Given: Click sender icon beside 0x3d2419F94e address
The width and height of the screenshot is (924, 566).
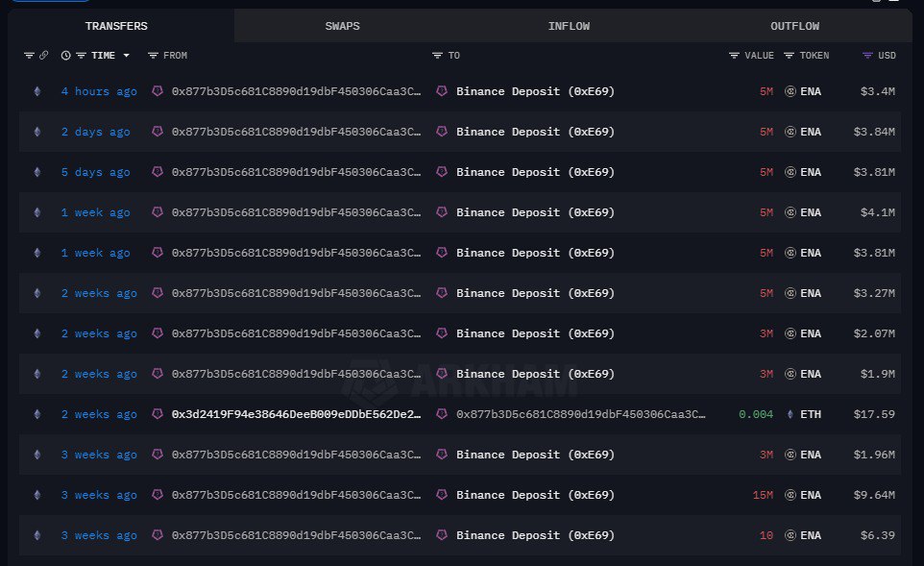Looking at the screenshot, I should [x=158, y=414].
